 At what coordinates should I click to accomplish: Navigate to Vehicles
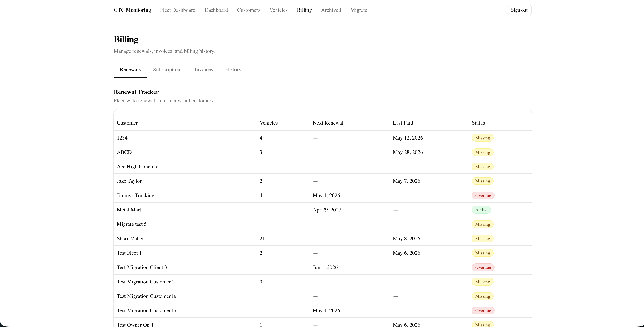(x=279, y=10)
